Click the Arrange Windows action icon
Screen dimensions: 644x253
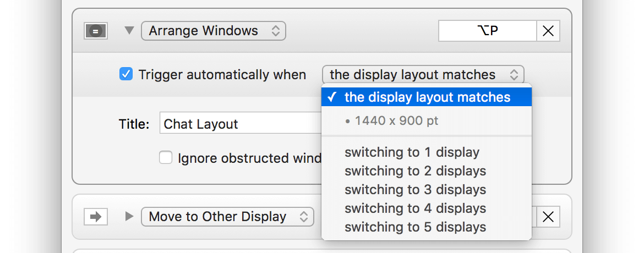click(x=95, y=31)
